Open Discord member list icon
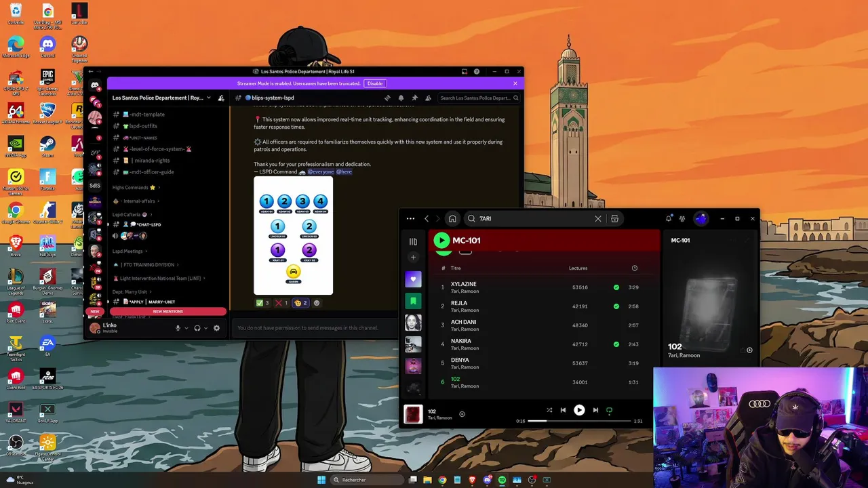The width and height of the screenshot is (868, 488). (428, 98)
